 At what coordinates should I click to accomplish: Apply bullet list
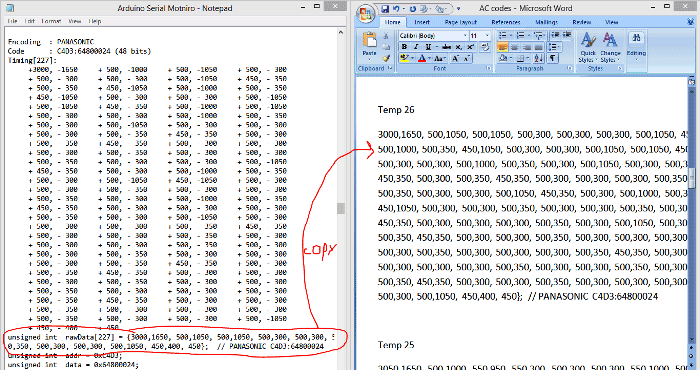click(504, 35)
